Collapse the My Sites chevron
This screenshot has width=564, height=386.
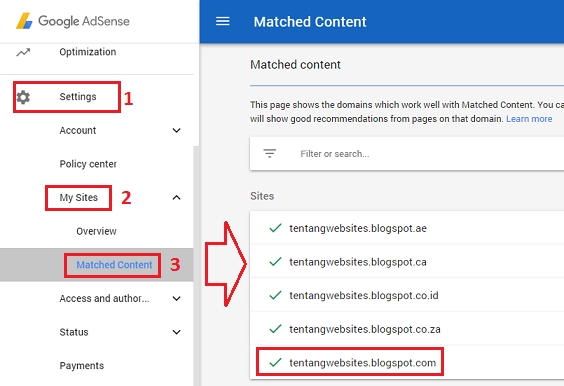pyautogui.click(x=176, y=197)
